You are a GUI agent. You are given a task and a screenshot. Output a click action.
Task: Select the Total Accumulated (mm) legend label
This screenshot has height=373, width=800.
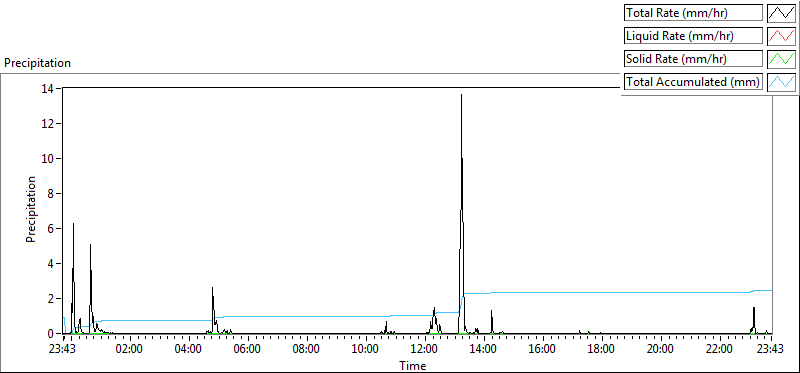[693, 81]
